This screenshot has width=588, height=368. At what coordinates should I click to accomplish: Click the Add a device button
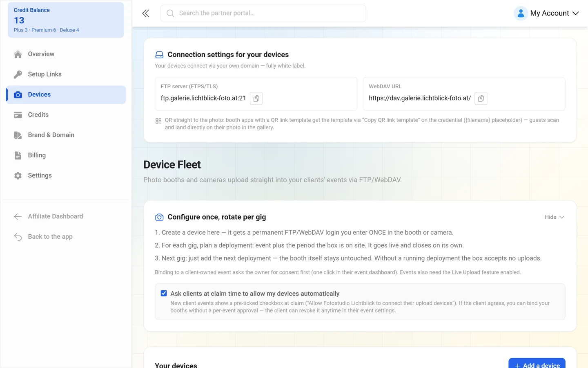coord(537,364)
